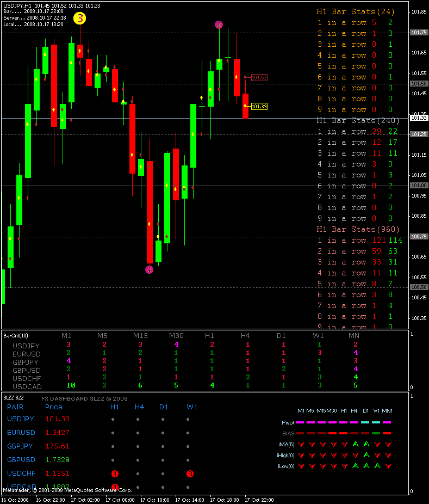Click the magenta circle marker at the chart high
This screenshot has height=504, width=429.
(219, 24)
